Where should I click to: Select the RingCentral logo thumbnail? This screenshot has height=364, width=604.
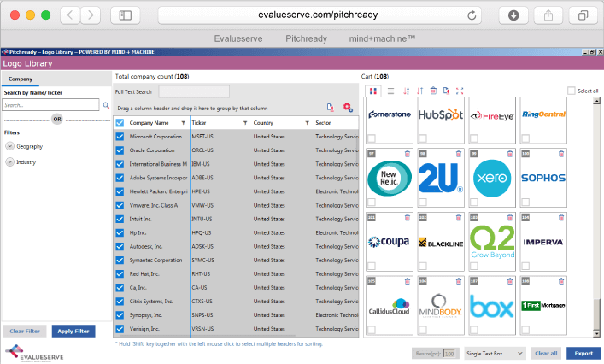543,120
